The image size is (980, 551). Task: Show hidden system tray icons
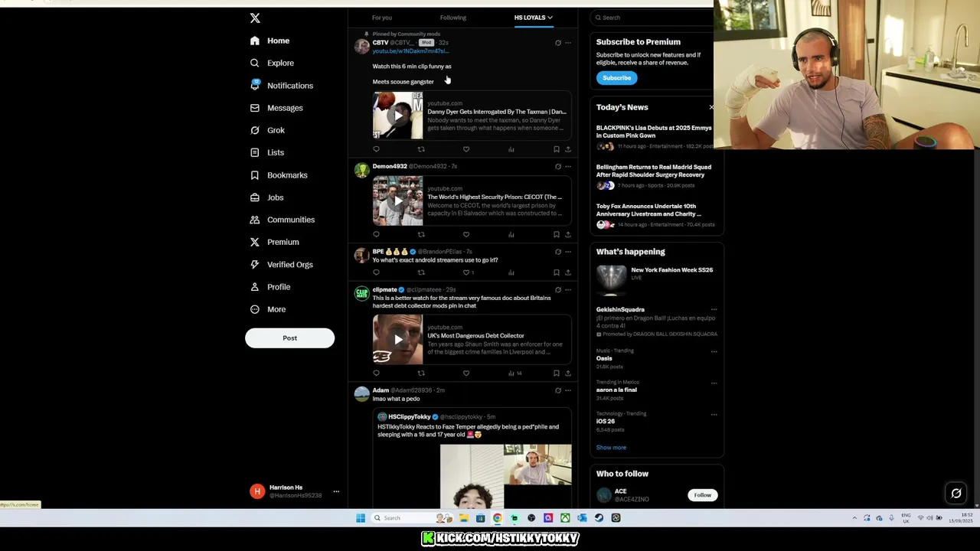pyautogui.click(x=854, y=518)
